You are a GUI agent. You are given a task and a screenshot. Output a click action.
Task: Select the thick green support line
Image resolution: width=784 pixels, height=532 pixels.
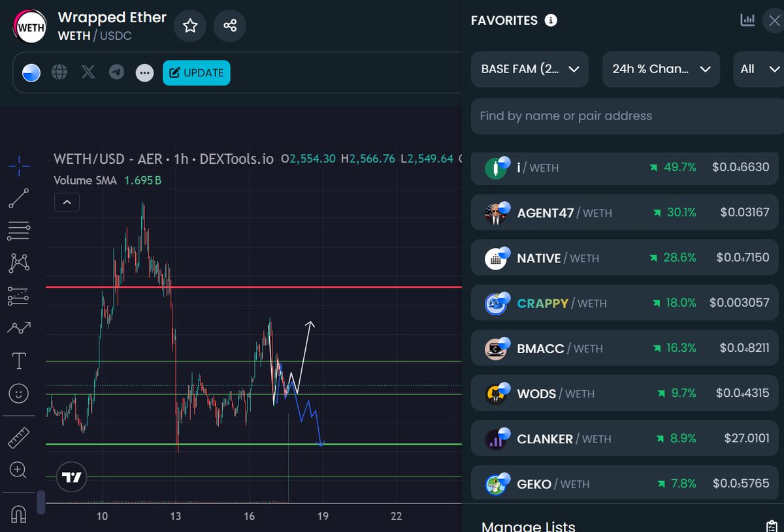(253, 445)
